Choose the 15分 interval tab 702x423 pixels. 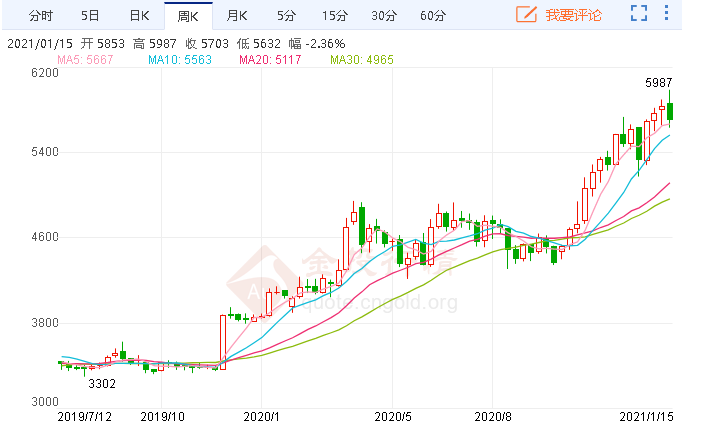335,15
